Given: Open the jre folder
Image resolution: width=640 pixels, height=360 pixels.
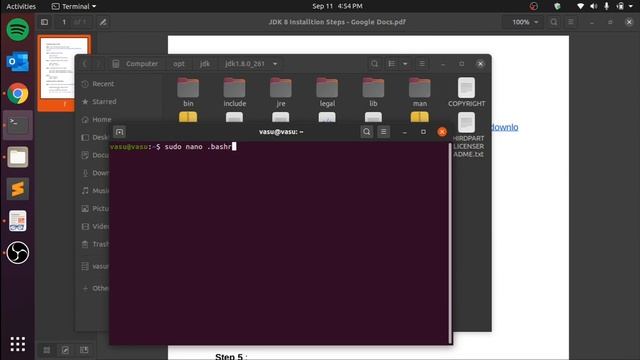Looking at the screenshot, I should click(281, 93).
